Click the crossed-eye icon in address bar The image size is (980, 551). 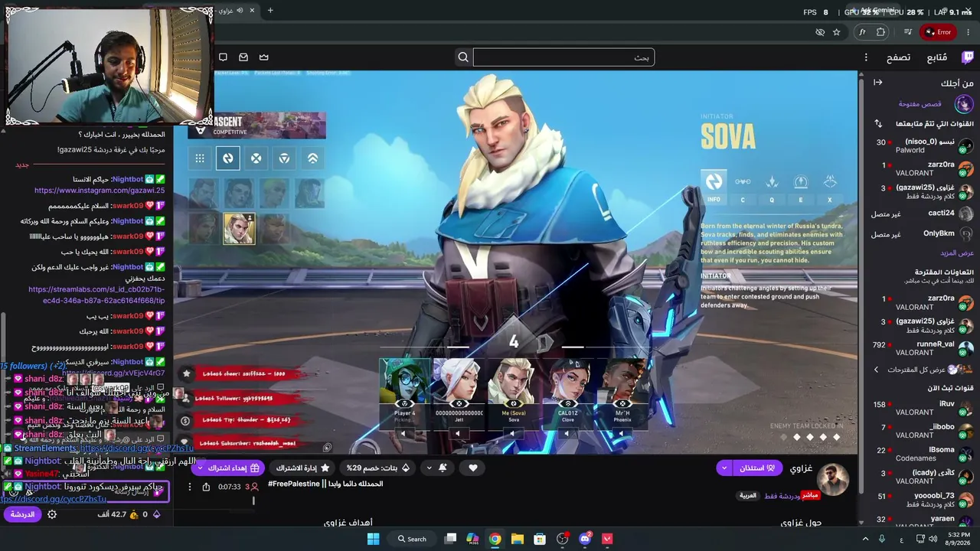click(820, 32)
